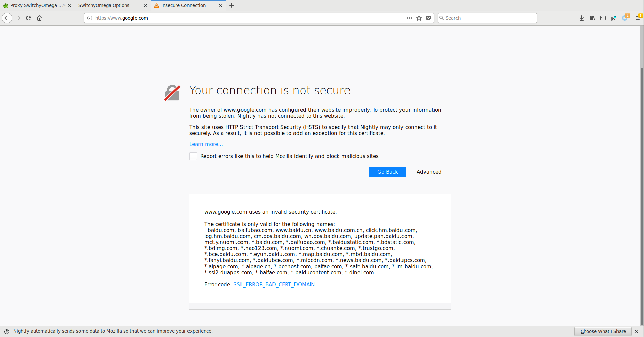Open SwitchyOmega with notification badge
The width and height of the screenshot is (644, 337).
[625, 18]
